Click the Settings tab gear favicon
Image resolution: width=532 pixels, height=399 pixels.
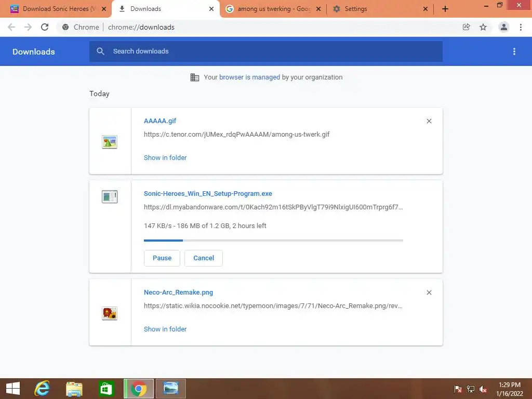tap(336, 9)
